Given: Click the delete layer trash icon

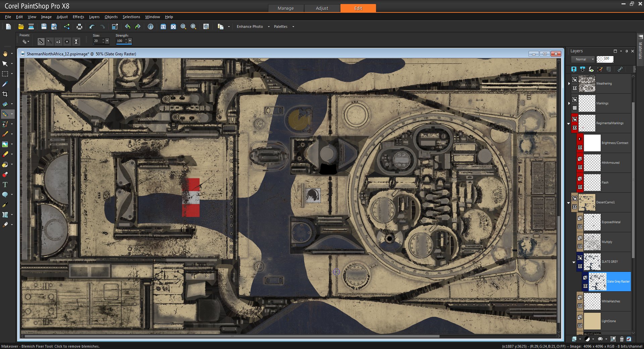Looking at the screenshot, I should (x=622, y=339).
